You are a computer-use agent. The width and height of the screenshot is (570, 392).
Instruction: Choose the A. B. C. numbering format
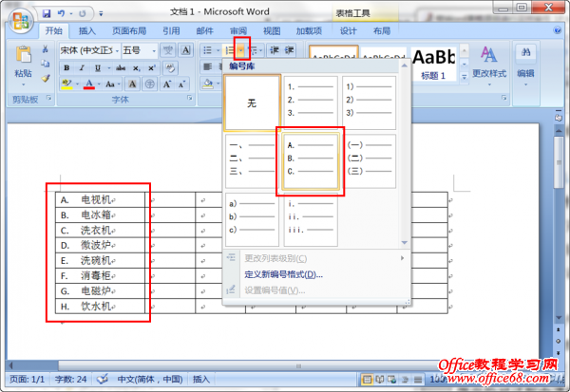coord(311,160)
